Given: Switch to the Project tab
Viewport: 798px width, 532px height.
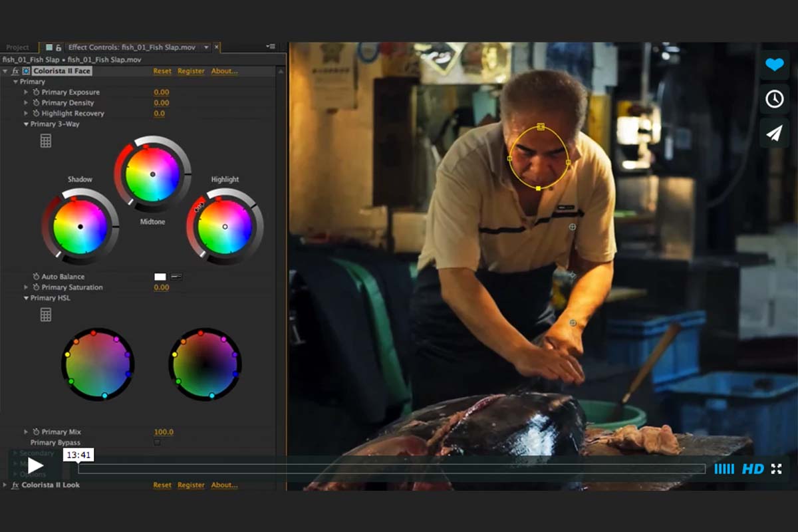Looking at the screenshot, I should (19, 47).
